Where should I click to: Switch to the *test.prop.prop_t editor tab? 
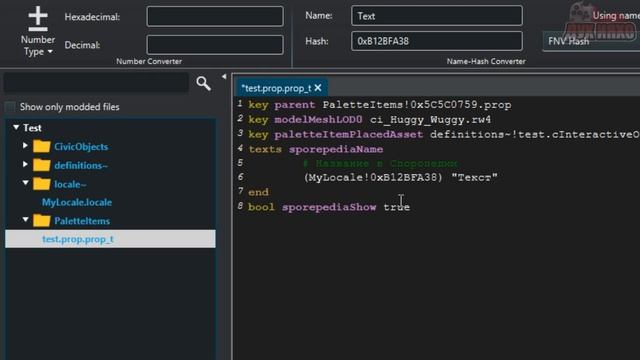click(x=276, y=88)
